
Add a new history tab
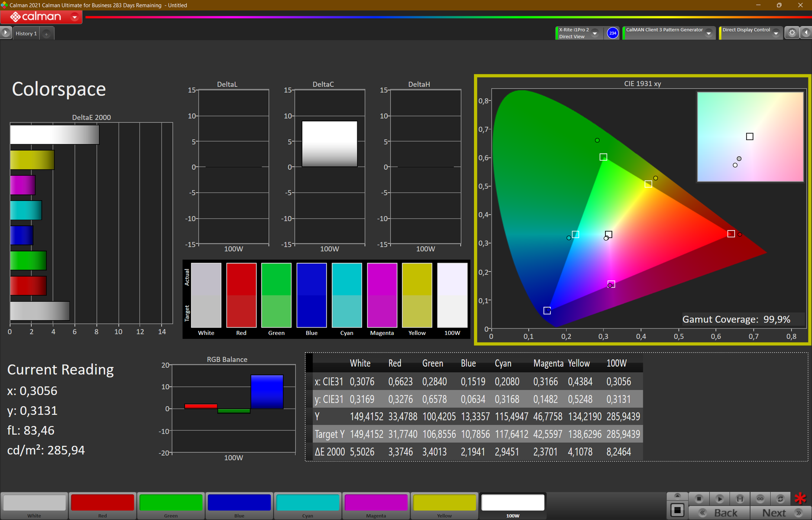[46, 34]
